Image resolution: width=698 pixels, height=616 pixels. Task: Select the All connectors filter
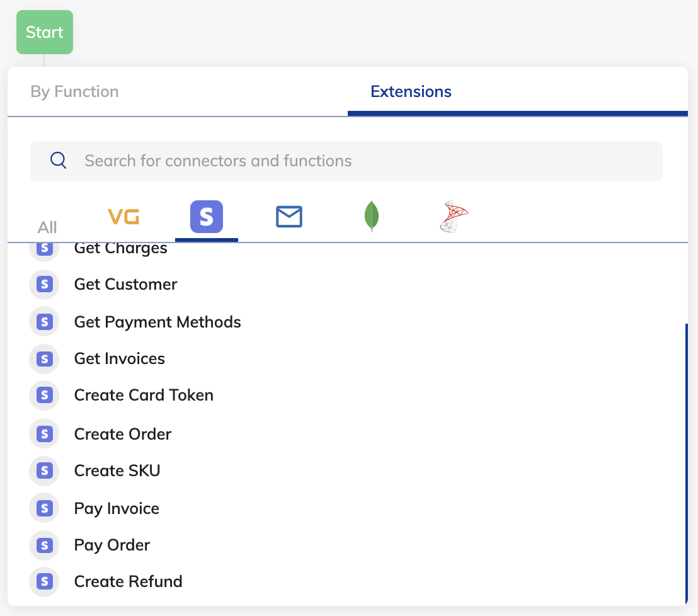[x=47, y=227]
